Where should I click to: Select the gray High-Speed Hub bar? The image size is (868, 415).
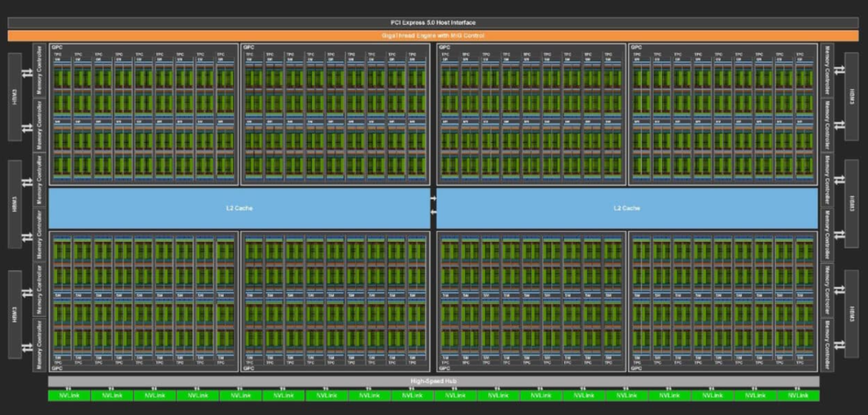433,381
